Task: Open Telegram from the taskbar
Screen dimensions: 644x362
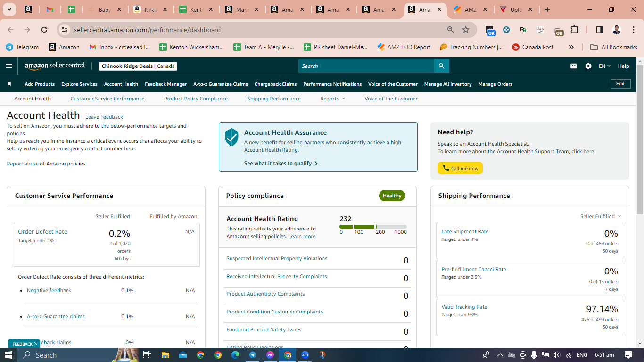Action: click(253, 355)
